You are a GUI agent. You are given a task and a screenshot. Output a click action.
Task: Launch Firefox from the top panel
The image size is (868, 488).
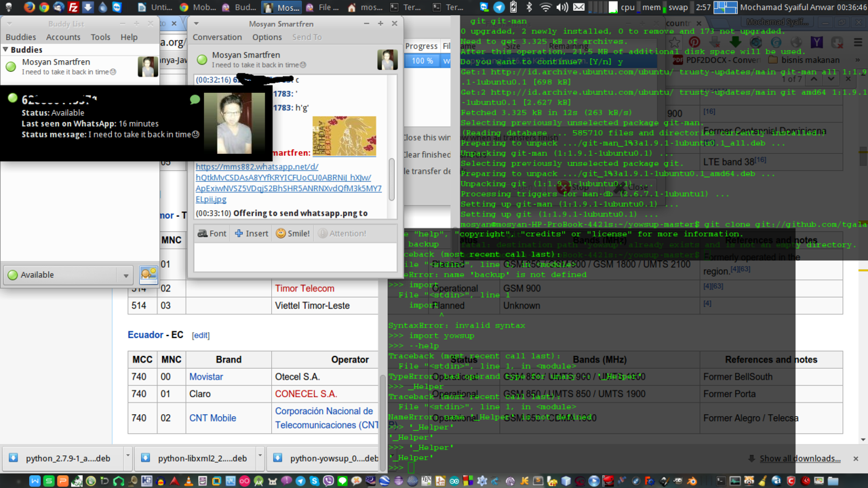click(29, 7)
